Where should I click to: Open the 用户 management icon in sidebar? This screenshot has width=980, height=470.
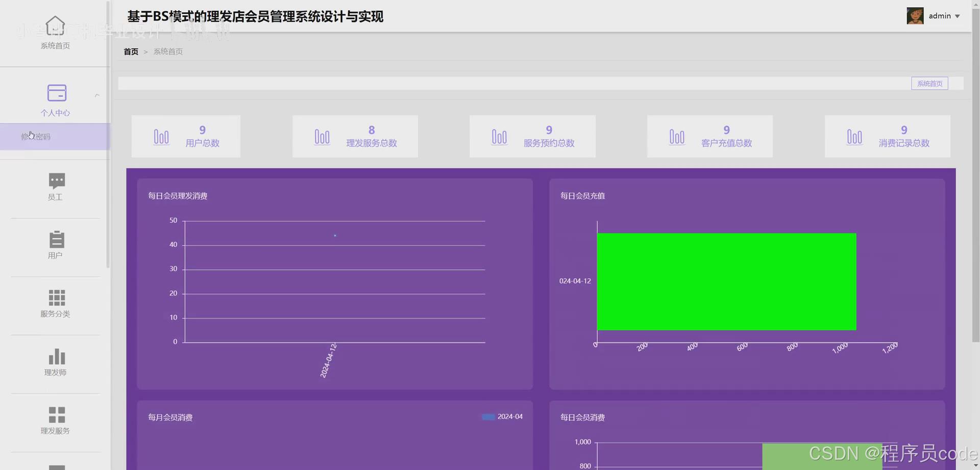tap(56, 239)
